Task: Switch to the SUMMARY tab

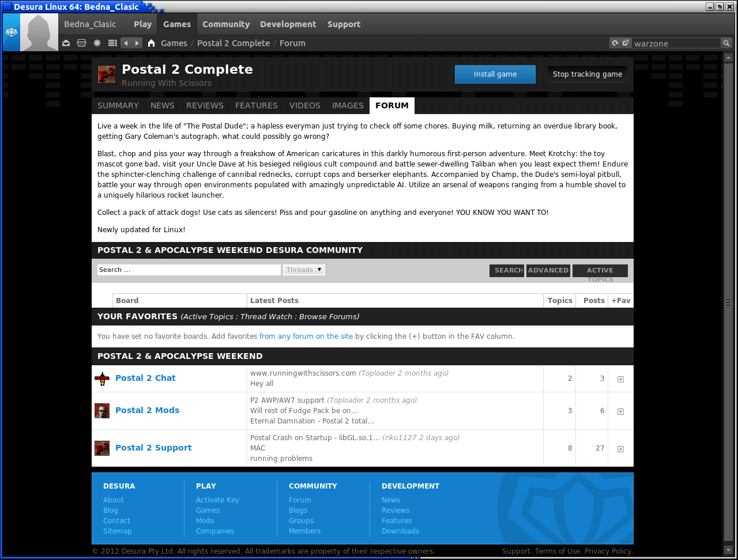Action: pyautogui.click(x=118, y=105)
